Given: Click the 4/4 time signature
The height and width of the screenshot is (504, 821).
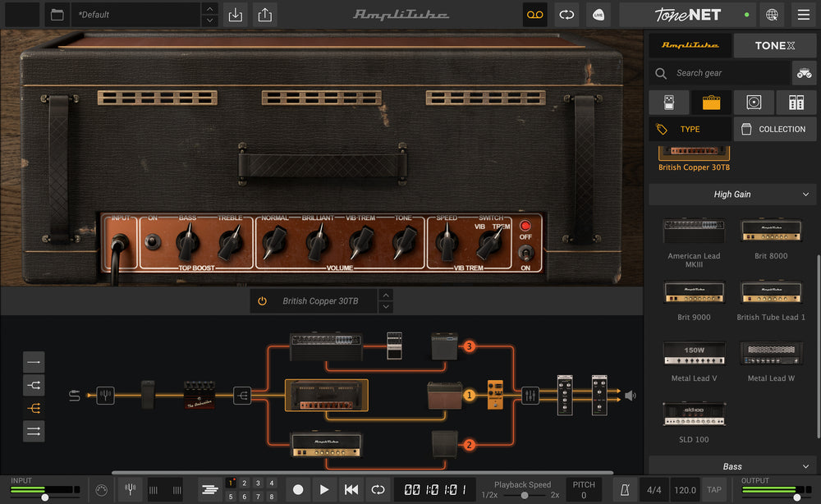Looking at the screenshot, I should pyautogui.click(x=654, y=490).
